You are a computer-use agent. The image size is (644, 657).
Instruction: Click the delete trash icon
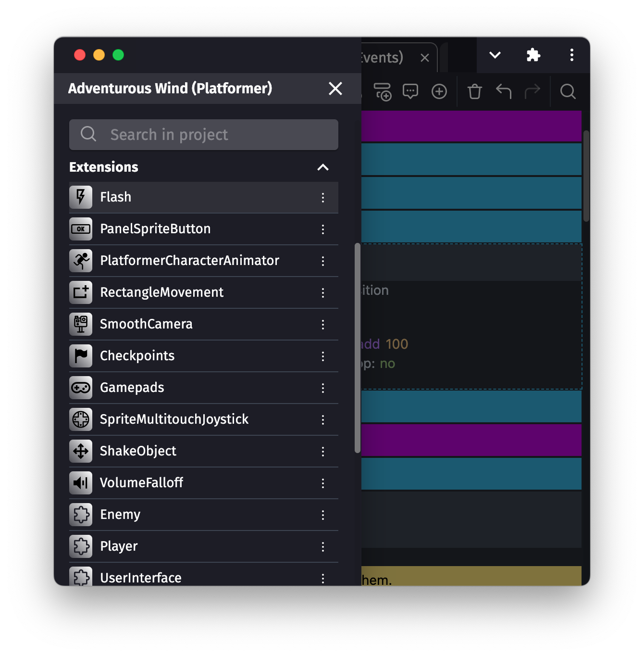pos(474,91)
